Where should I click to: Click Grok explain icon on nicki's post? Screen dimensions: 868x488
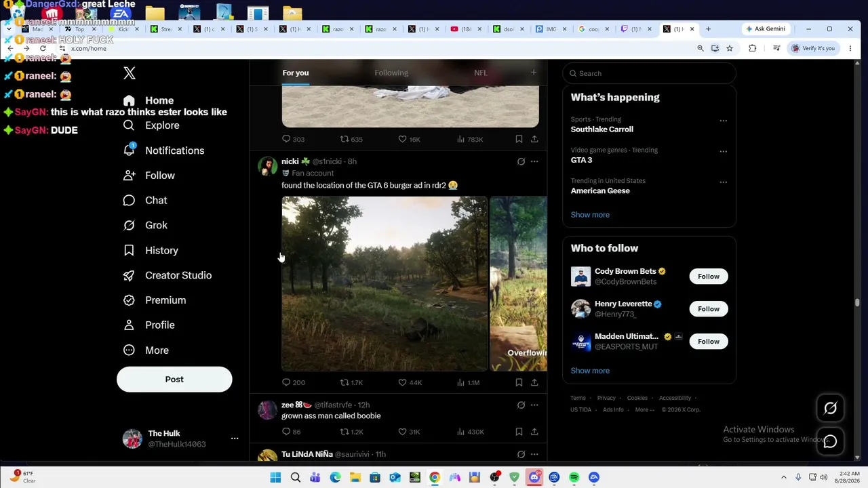(521, 161)
